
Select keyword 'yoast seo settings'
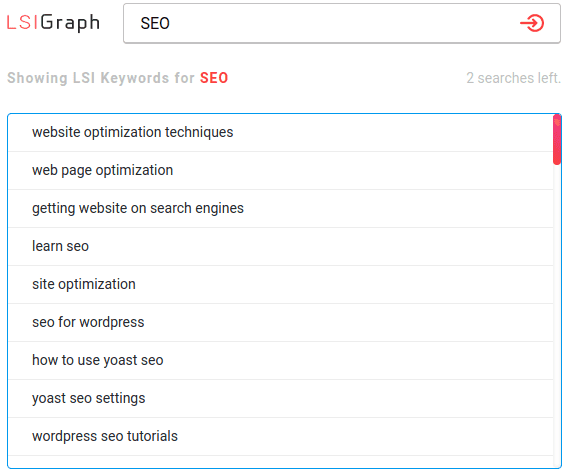click(281, 399)
